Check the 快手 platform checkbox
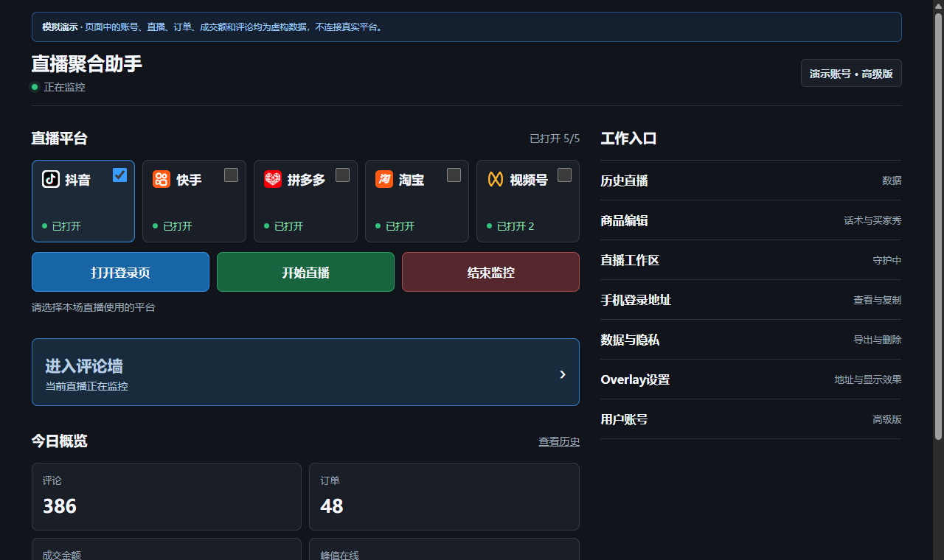 [232, 175]
